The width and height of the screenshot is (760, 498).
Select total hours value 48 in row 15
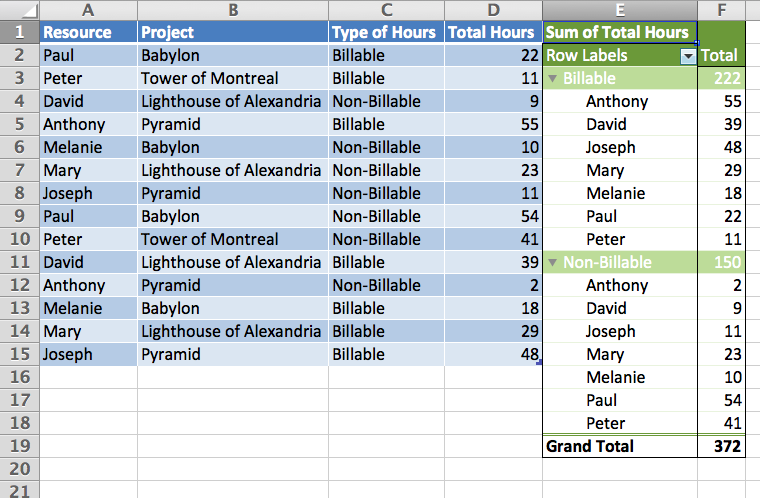(493, 354)
